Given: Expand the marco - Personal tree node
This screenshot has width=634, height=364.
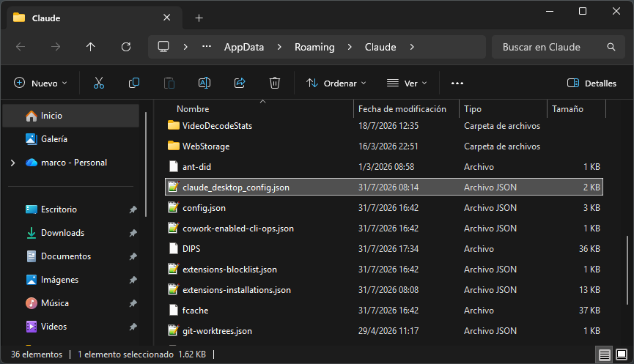Looking at the screenshot, I should 13,163.
